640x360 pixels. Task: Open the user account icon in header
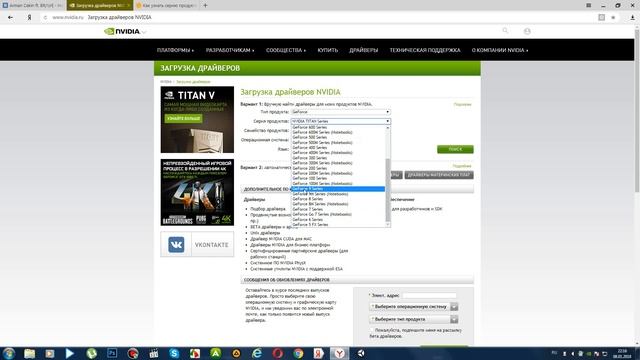click(x=527, y=31)
